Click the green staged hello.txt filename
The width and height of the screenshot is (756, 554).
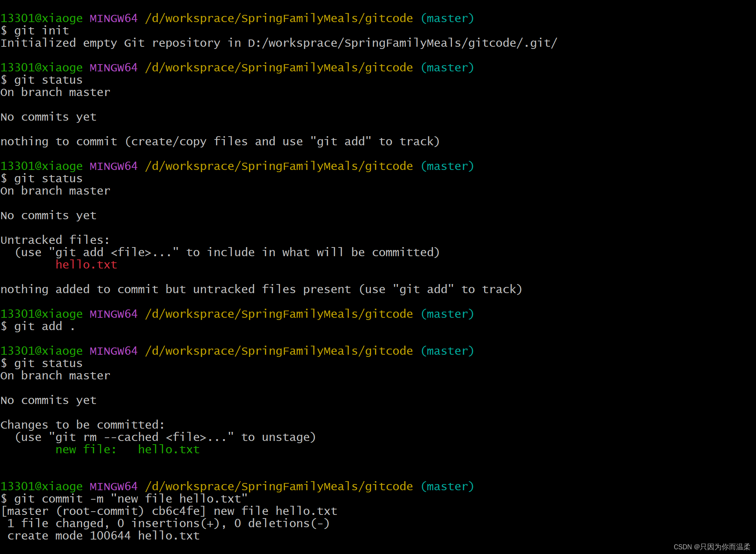coord(169,450)
